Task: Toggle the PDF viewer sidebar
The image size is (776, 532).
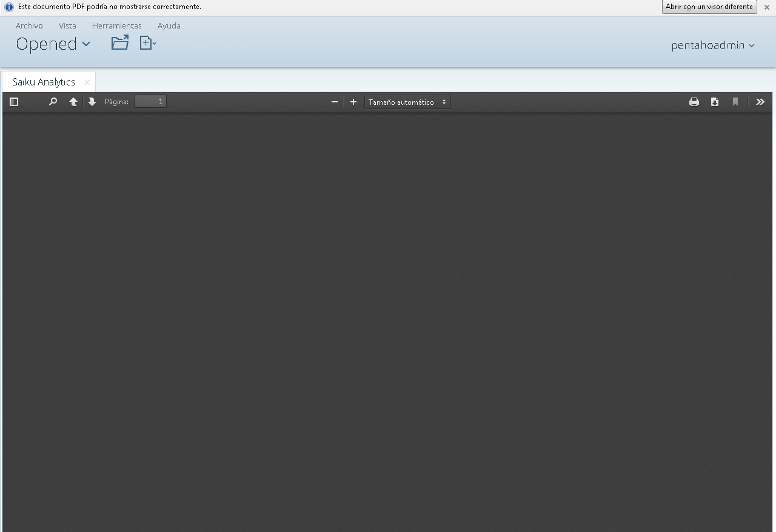Action: pyautogui.click(x=14, y=102)
